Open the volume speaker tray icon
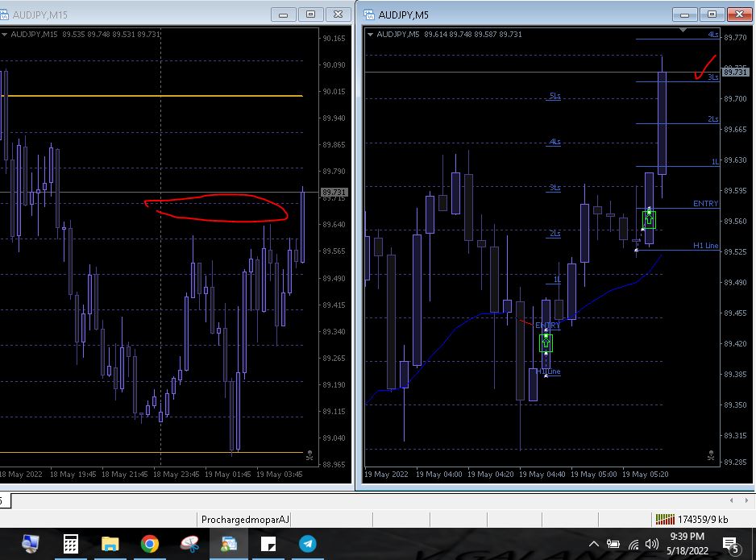The height and width of the screenshot is (560, 756). [x=651, y=544]
